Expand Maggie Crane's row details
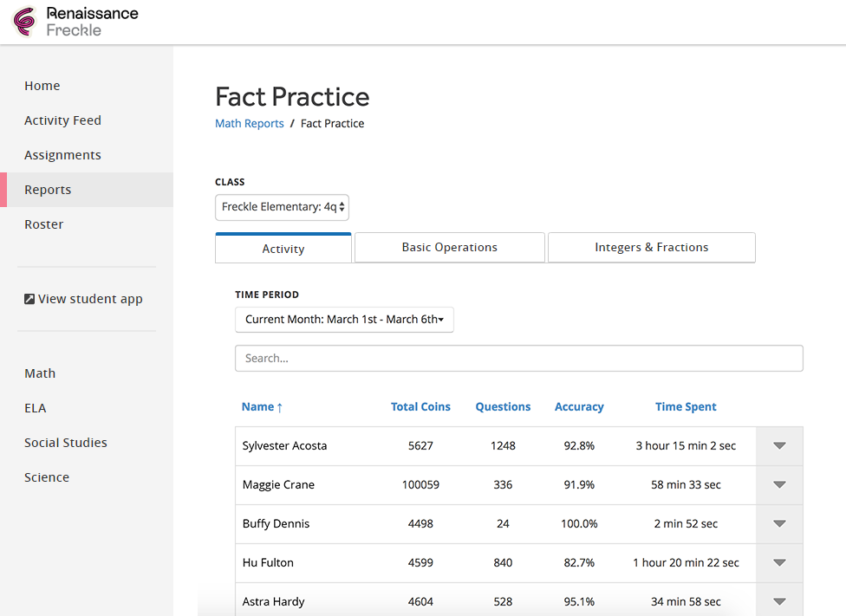The image size is (846, 616). pyautogui.click(x=778, y=484)
